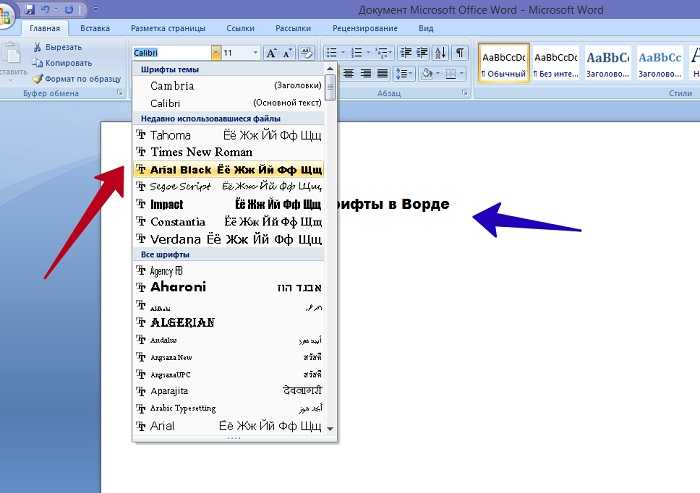The height and width of the screenshot is (493, 700).
Task: Click the Save icon in quick access toolbar
Action: pos(30,9)
